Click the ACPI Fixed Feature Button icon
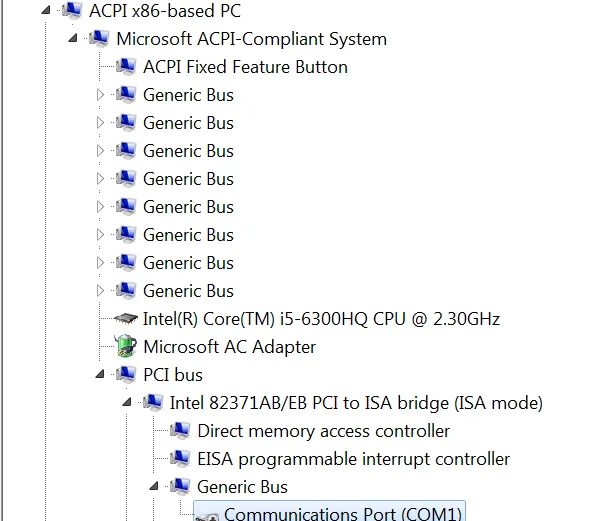 coord(126,66)
